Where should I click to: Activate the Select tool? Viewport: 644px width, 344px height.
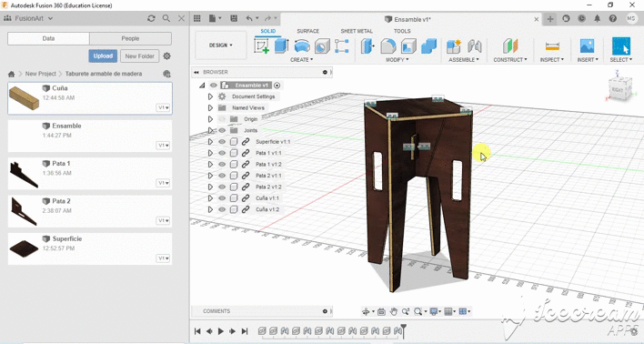click(x=621, y=46)
